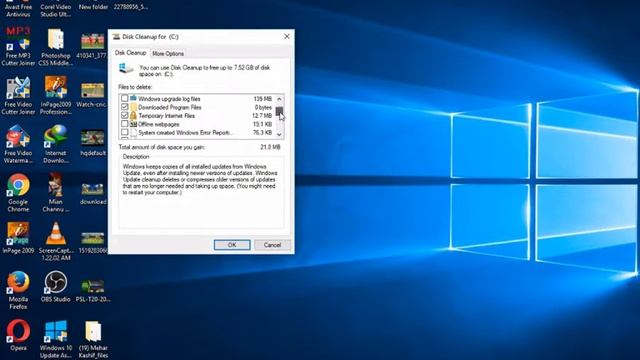Click Cancel in Disk Cleanup dialog
Image resolution: width=640 pixels, height=360 pixels.
pyautogui.click(x=272, y=245)
